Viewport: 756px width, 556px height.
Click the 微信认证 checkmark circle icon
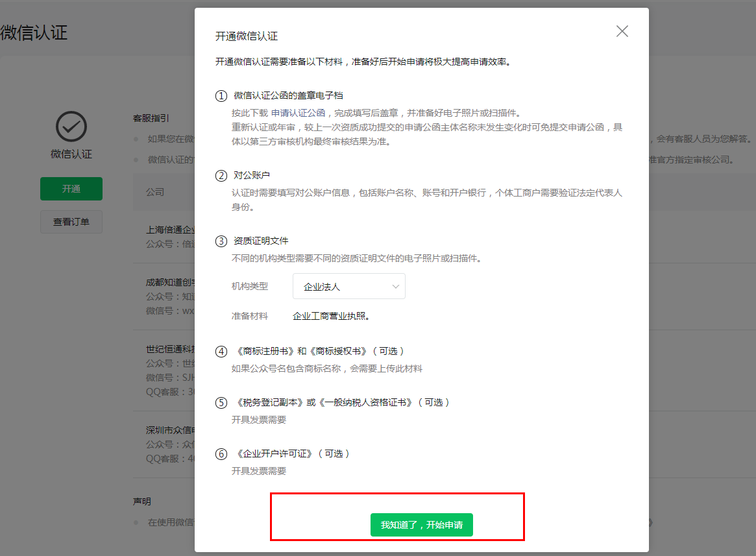click(x=71, y=127)
